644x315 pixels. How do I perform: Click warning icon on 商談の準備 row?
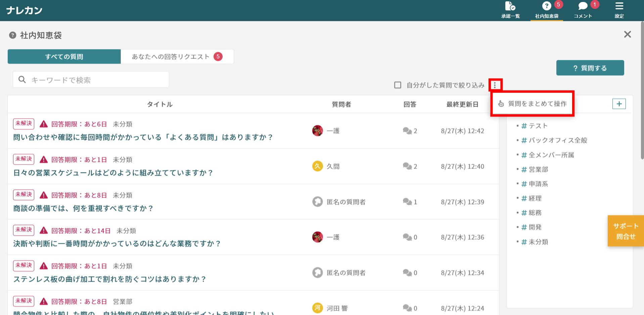coord(44,195)
